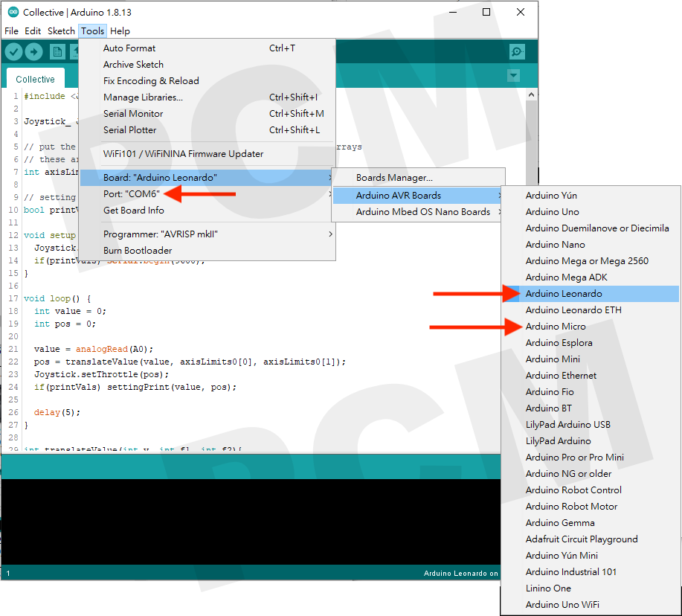
Task: Click "Joystick.setThrottle(pos);" code line
Action: click(101, 374)
